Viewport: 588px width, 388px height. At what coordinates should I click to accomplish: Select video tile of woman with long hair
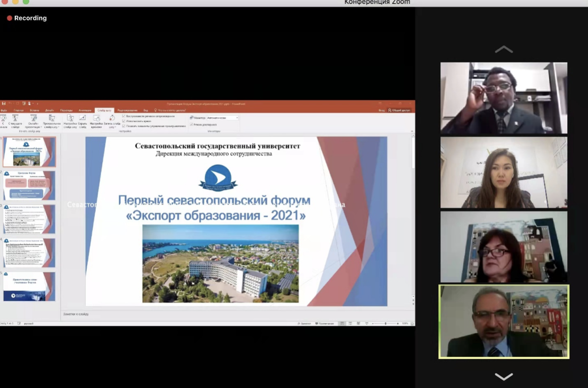click(504, 172)
